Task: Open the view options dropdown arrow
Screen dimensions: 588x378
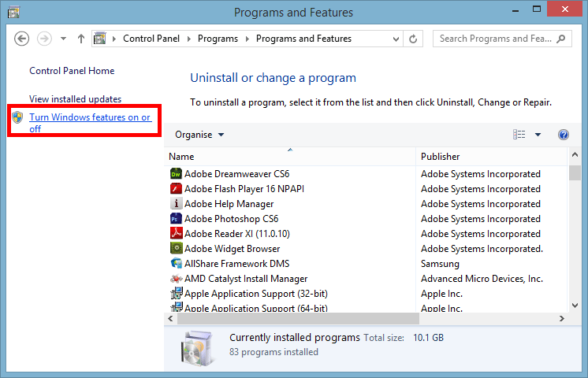Action: [x=538, y=135]
